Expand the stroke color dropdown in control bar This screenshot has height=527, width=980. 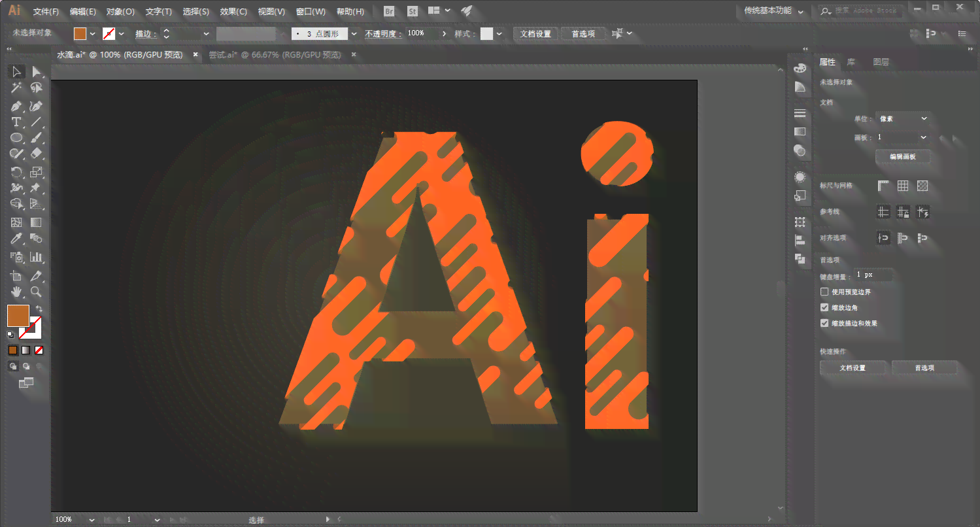click(121, 33)
